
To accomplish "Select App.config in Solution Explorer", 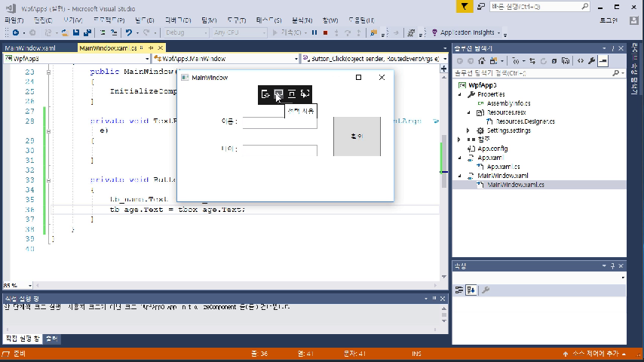I will pos(492,149).
